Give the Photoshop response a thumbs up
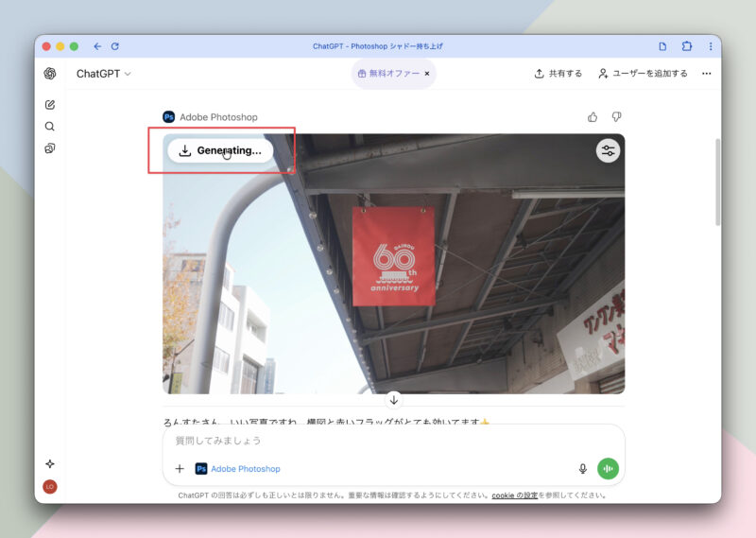Image resolution: width=756 pixels, height=538 pixels. (x=593, y=116)
